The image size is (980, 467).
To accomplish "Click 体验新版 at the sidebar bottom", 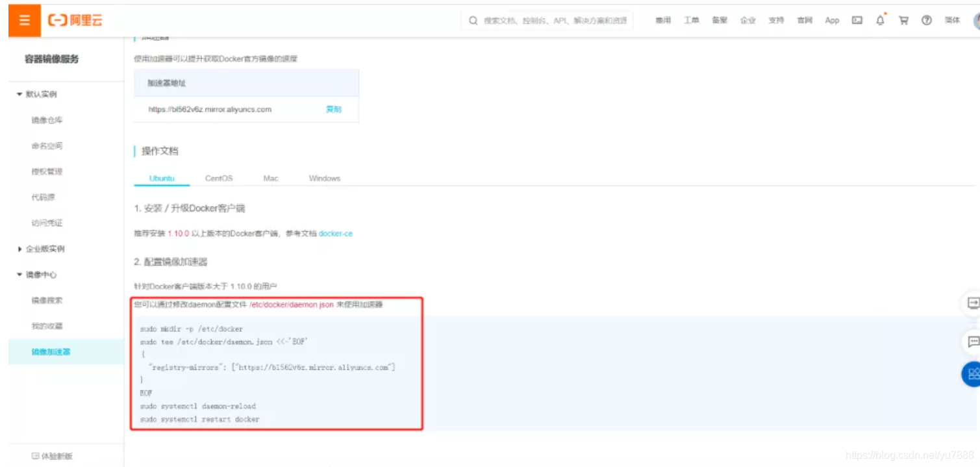I will tap(57, 456).
